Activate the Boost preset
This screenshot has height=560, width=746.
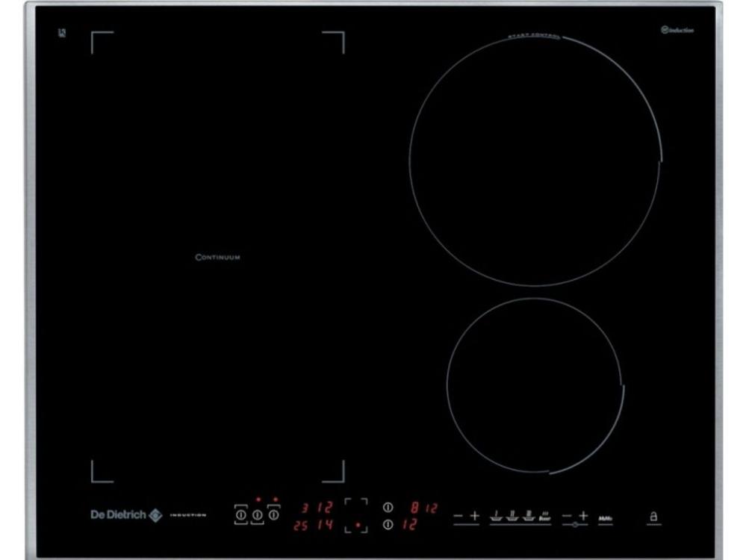click(x=545, y=517)
